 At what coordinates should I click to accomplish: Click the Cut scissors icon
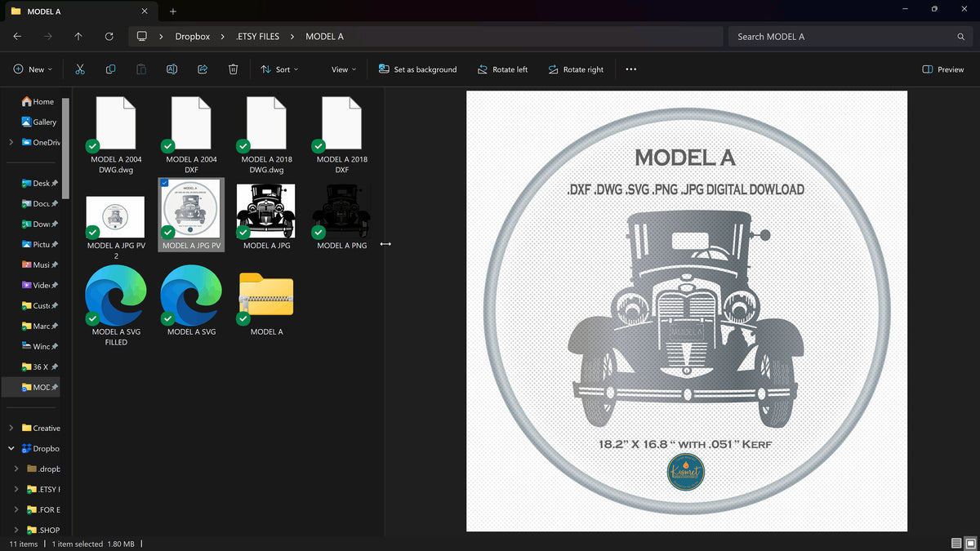click(x=79, y=69)
